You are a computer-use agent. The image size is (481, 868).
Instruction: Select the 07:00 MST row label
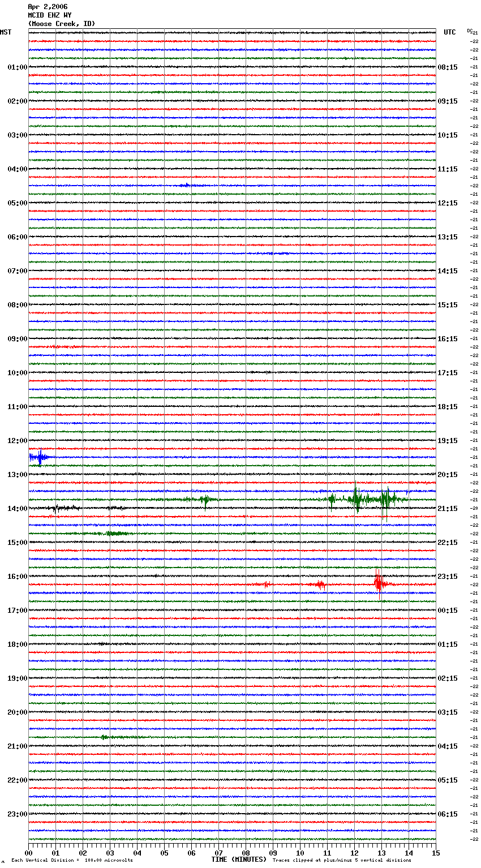point(18,271)
